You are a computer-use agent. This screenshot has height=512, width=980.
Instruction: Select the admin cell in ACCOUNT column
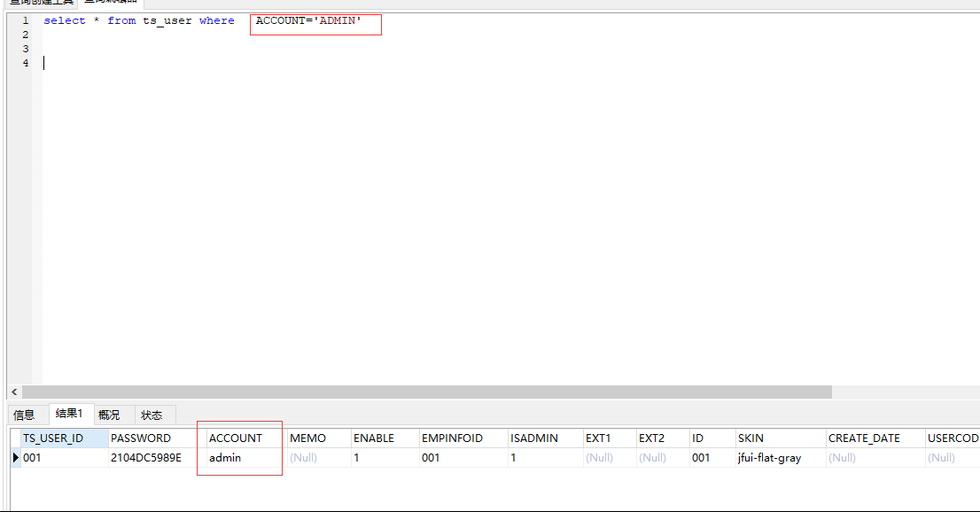click(246, 458)
